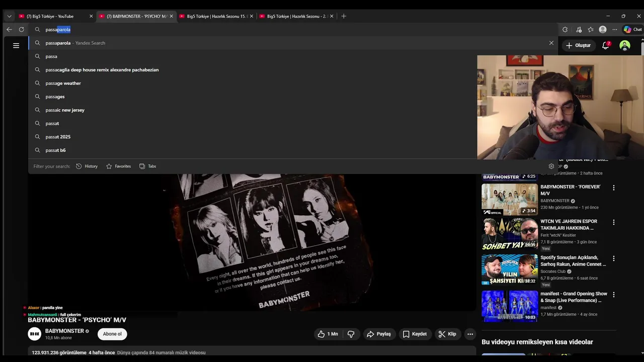
Task: Select passacaglia deep house remix suggestion
Action: click(x=253, y=70)
